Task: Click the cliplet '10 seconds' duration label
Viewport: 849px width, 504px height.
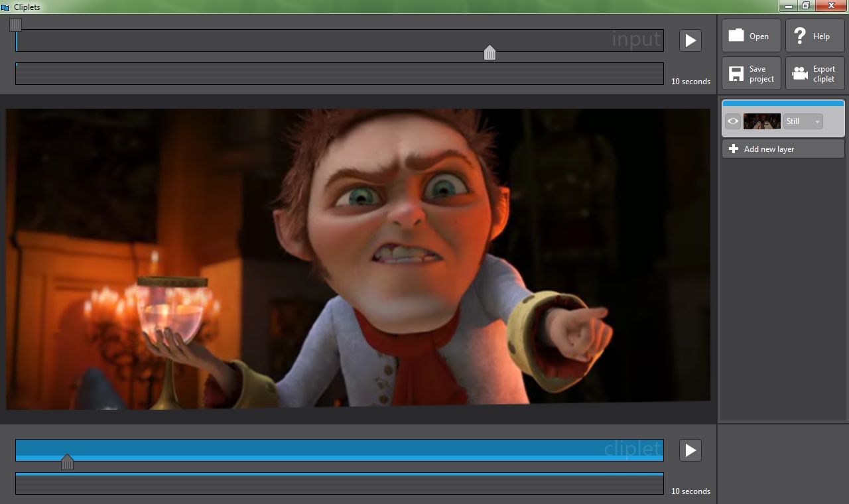Action: (690, 491)
